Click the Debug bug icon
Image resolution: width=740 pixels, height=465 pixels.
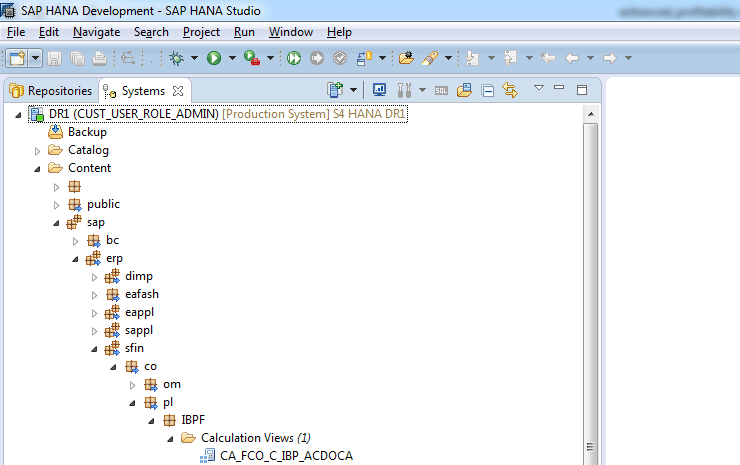[177, 58]
